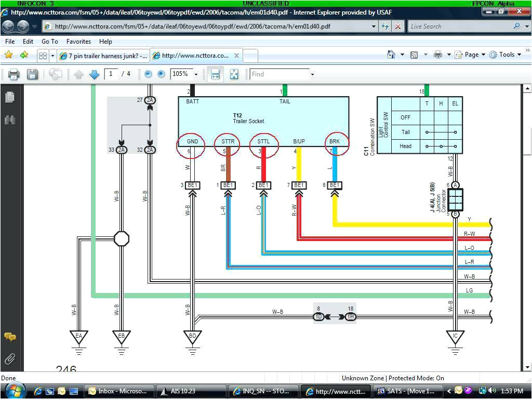Toggle fit-full-page view mode
This screenshot has height=399, width=532.
(x=234, y=74)
